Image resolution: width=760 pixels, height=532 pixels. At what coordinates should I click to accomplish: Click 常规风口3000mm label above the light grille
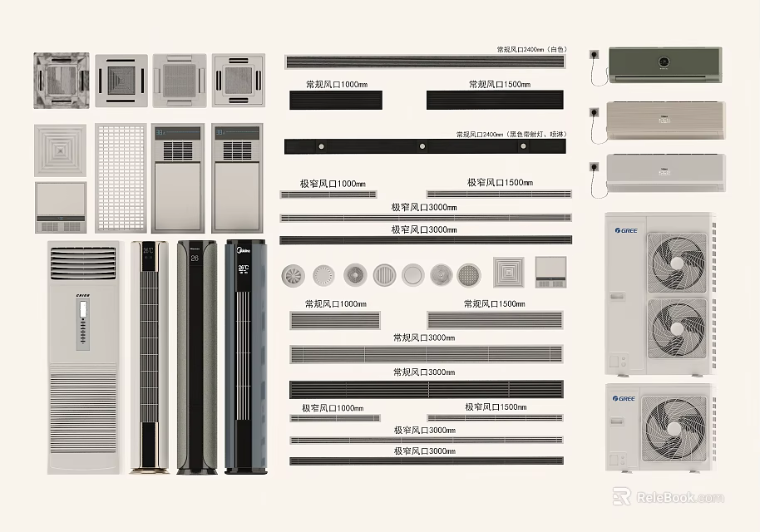click(424, 337)
